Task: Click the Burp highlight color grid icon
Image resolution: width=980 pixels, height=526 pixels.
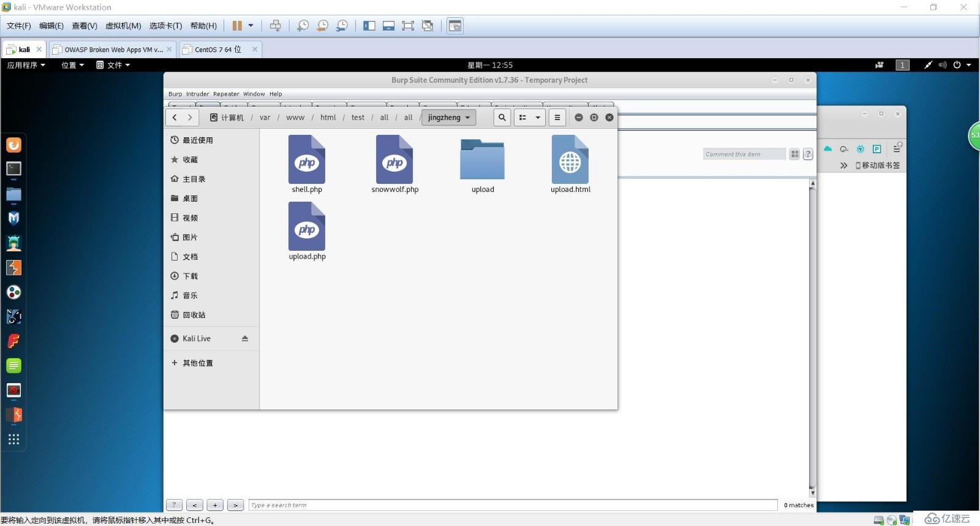Action: tap(794, 154)
